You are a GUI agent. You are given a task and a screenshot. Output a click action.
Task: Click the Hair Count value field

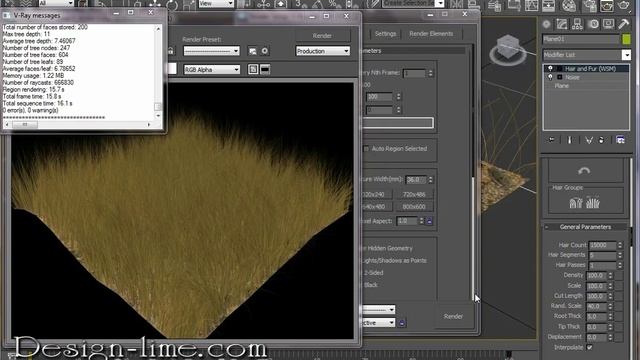602,245
